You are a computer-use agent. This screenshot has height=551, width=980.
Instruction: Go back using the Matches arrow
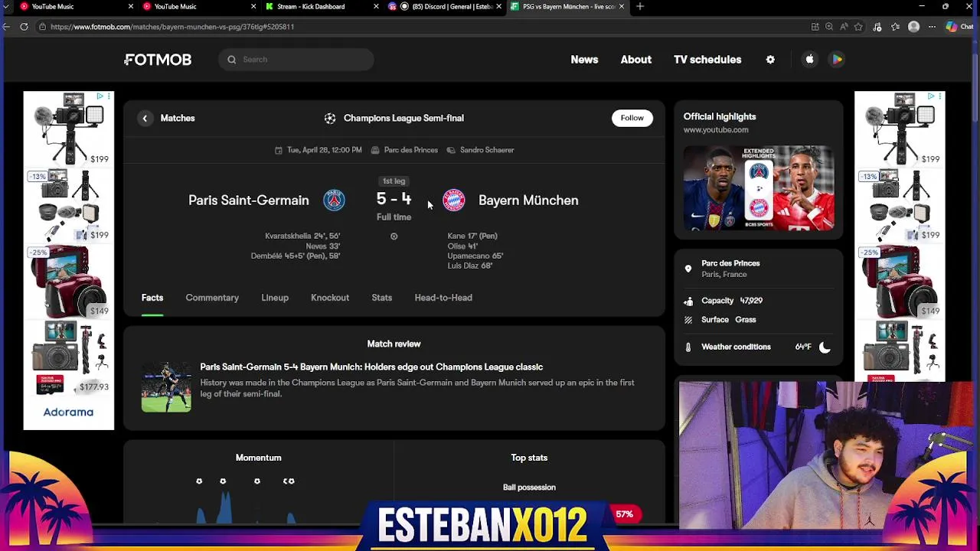click(x=145, y=118)
